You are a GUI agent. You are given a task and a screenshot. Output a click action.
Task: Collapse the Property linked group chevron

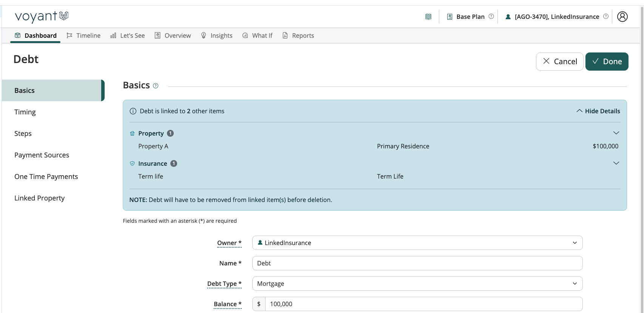616,133
